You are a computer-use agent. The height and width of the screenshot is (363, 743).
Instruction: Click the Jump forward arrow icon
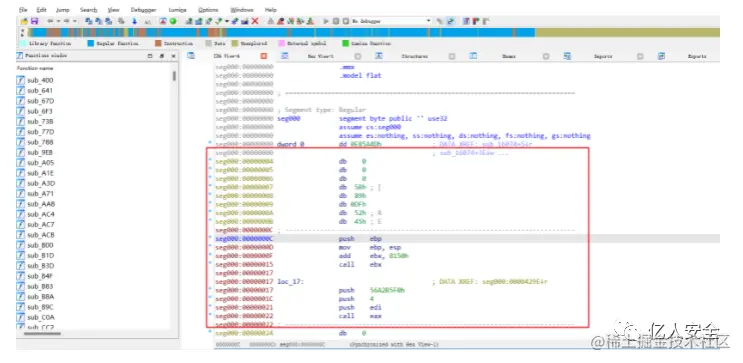(66, 21)
